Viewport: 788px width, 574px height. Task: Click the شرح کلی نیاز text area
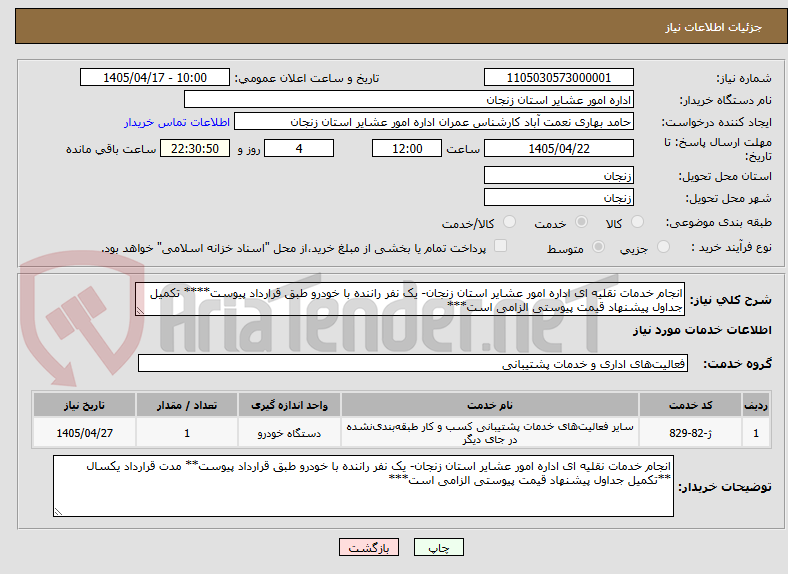tap(410, 299)
